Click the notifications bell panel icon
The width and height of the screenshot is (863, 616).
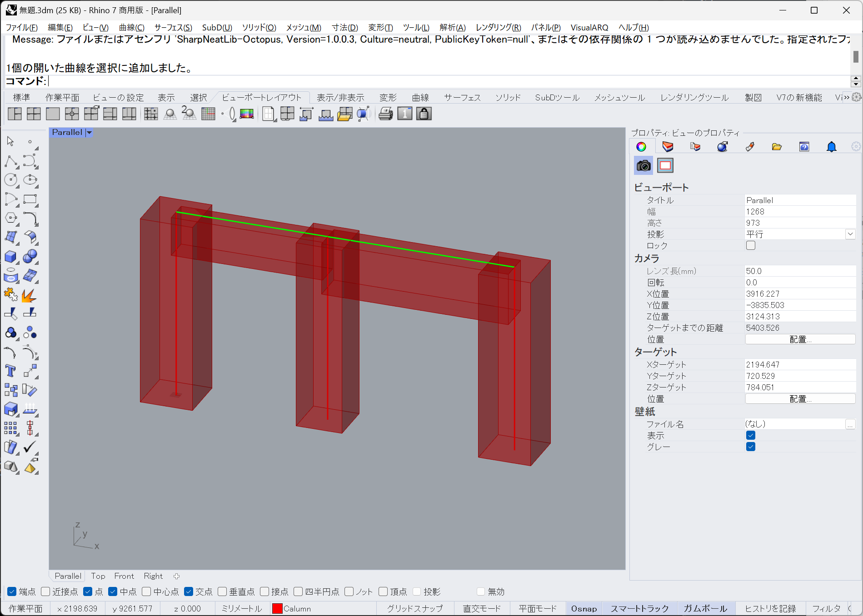tap(831, 147)
